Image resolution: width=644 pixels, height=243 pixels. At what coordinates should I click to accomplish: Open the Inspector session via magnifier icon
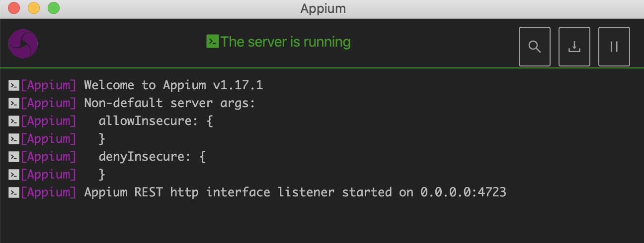(x=535, y=47)
